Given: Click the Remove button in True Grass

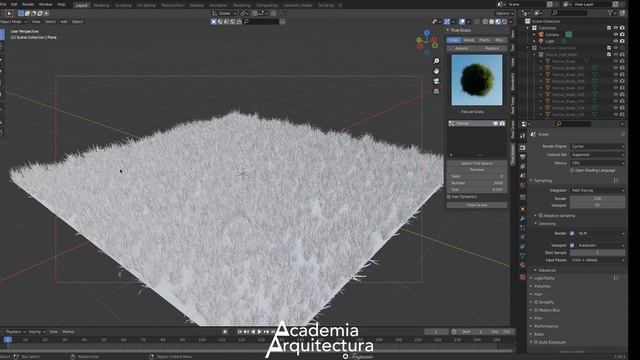Looking at the screenshot, I should pyautogui.click(x=477, y=170).
